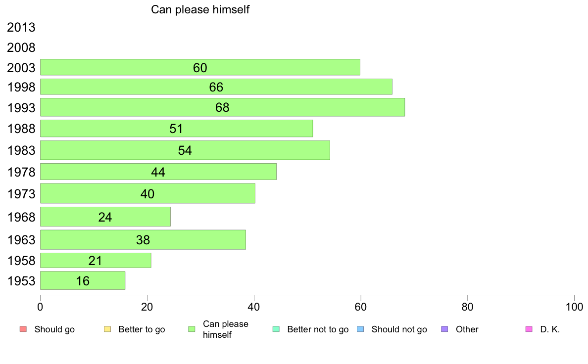Viewport: 588px width, 364px height.
Task: Select the 1968 bar with value 24
Action: (x=105, y=217)
